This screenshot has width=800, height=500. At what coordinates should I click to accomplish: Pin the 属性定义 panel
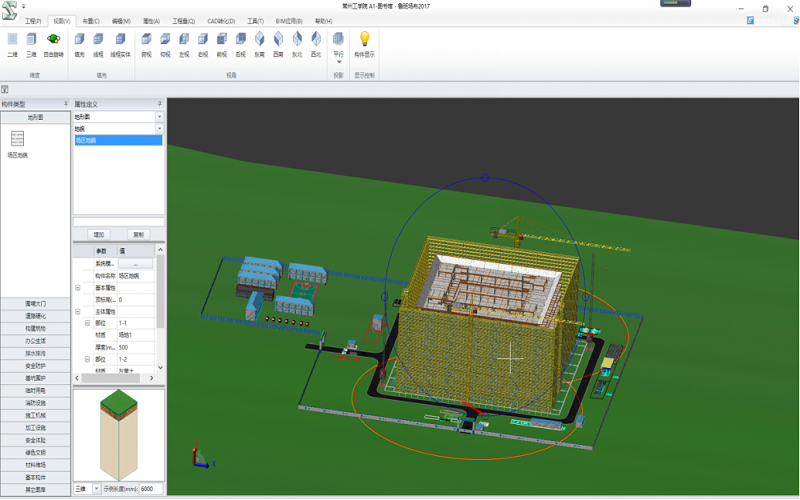(x=160, y=104)
